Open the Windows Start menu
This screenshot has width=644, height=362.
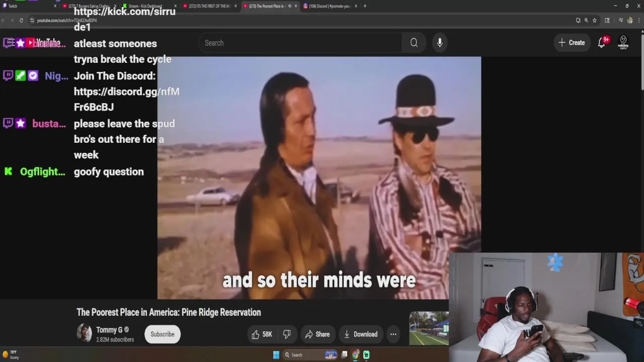pyautogui.click(x=276, y=355)
